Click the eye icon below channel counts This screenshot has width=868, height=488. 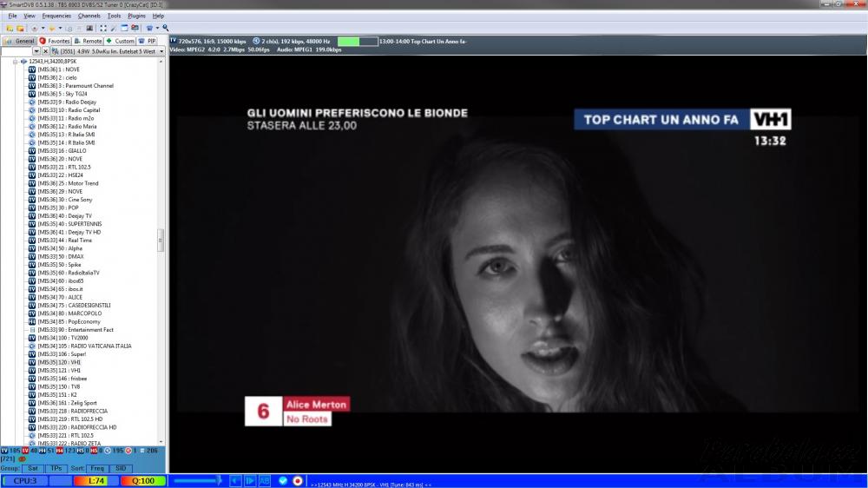pyautogui.click(x=23, y=459)
